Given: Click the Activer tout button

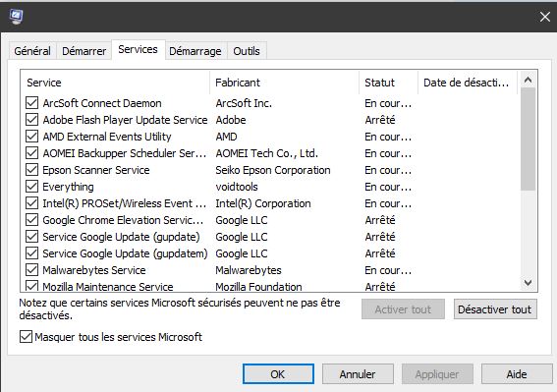Looking at the screenshot, I should click(x=403, y=309).
